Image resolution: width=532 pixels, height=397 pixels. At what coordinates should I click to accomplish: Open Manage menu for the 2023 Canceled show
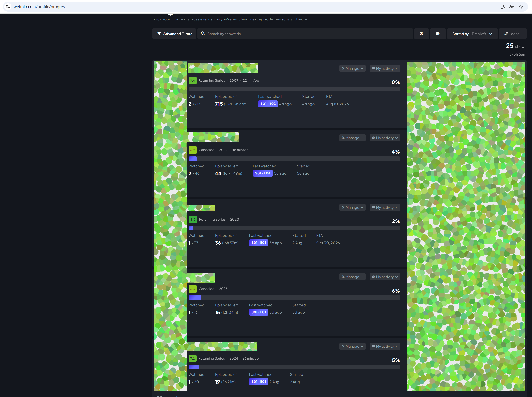pyautogui.click(x=352, y=277)
